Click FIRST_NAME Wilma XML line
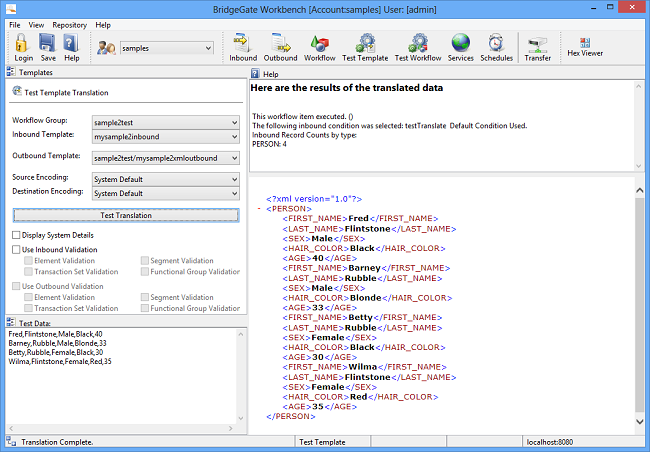650x452 pixels. coord(364,367)
